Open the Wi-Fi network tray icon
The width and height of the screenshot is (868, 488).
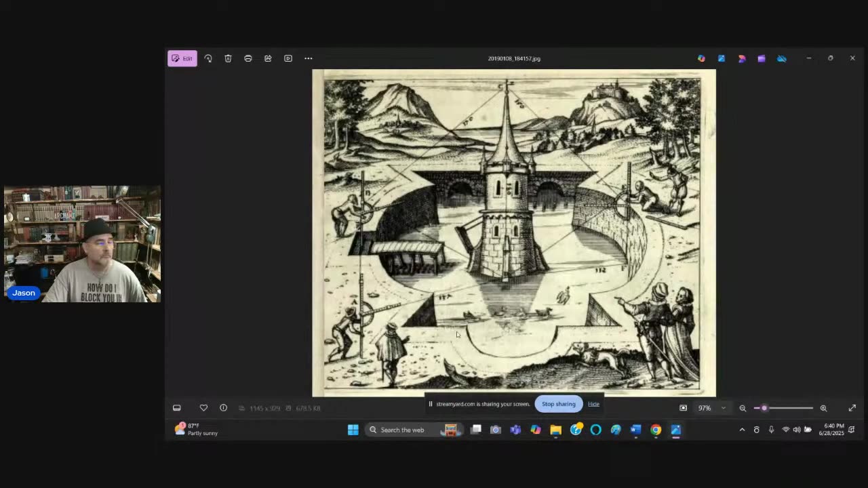tap(786, 430)
